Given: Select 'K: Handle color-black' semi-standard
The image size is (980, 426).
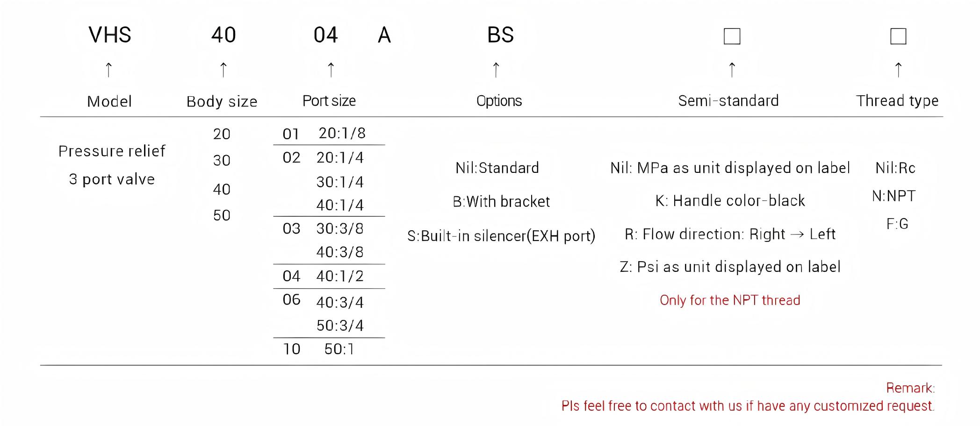Looking at the screenshot, I should 730,201.
